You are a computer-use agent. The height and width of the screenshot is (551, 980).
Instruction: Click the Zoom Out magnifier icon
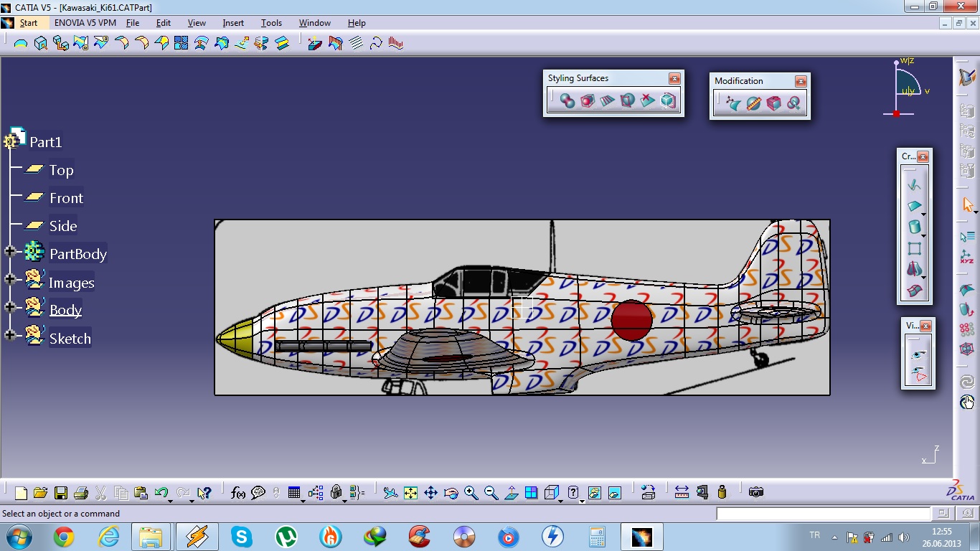[x=491, y=493]
